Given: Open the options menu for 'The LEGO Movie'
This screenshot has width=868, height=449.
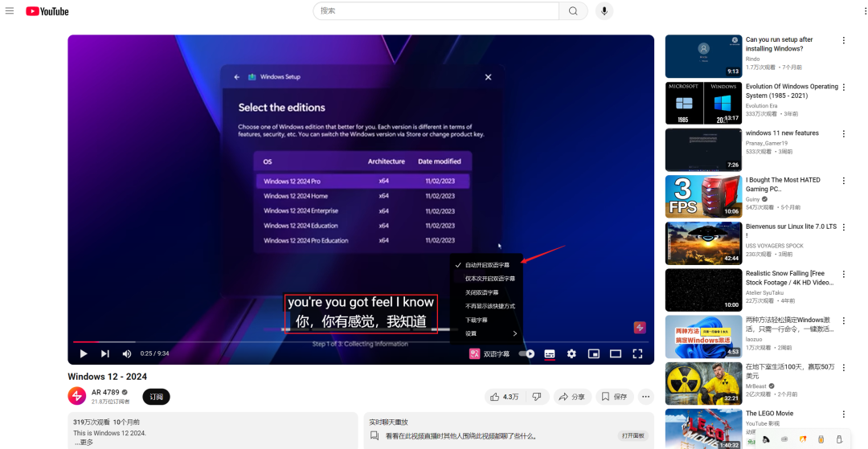Looking at the screenshot, I should (844, 414).
